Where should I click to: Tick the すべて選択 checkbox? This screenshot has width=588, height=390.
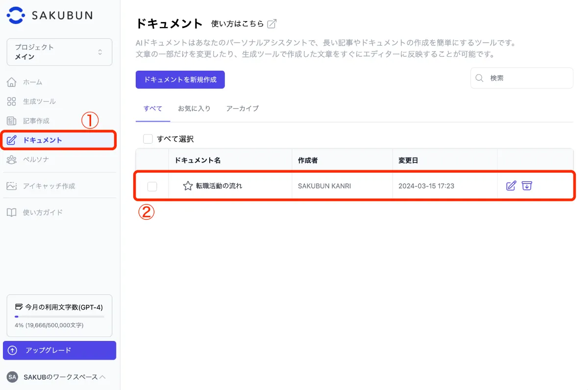point(148,139)
